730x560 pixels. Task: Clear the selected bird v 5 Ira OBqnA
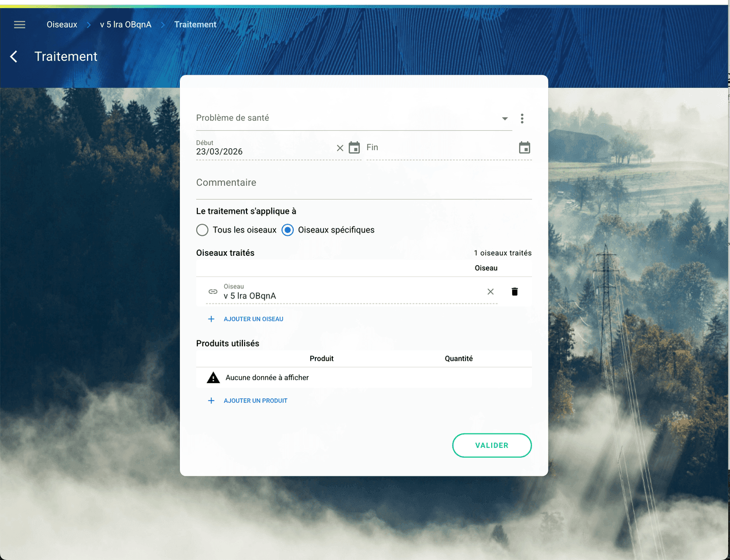click(491, 291)
